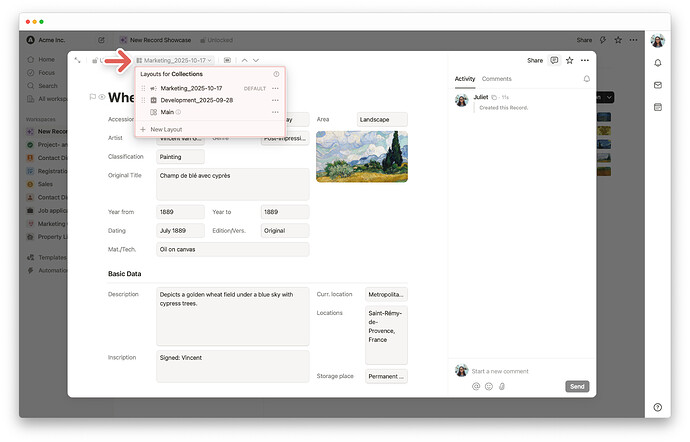Star the record as favorite
The height and width of the screenshot is (442, 690).
569,60
